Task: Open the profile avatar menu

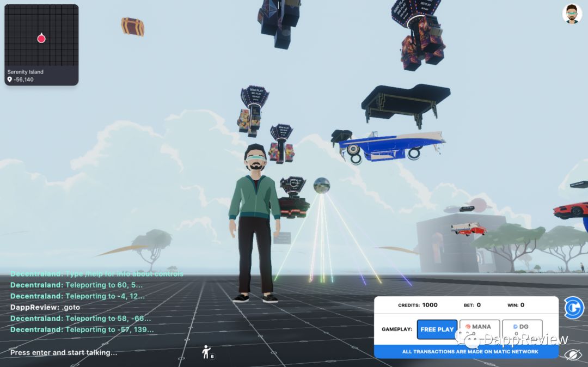Action: 572,14
